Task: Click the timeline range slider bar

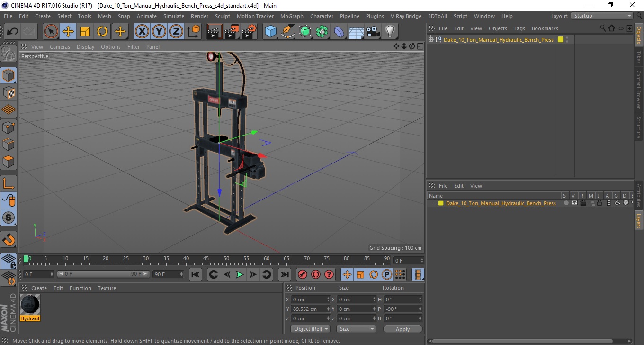Action: 104,274
